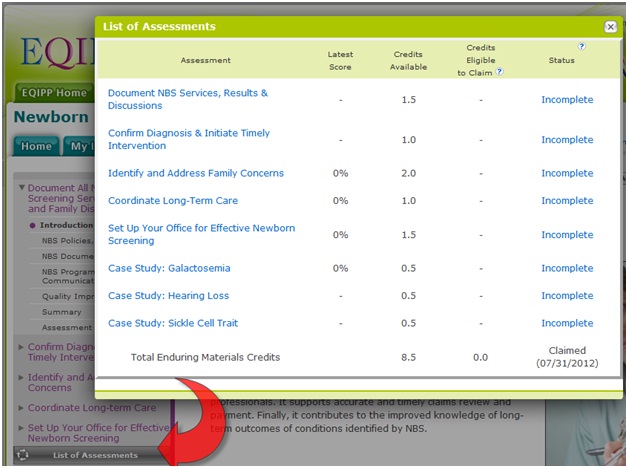This screenshot has height=468, width=628.
Task: Open Identify and Address Family Concerns assessment
Action: click(195, 173)
